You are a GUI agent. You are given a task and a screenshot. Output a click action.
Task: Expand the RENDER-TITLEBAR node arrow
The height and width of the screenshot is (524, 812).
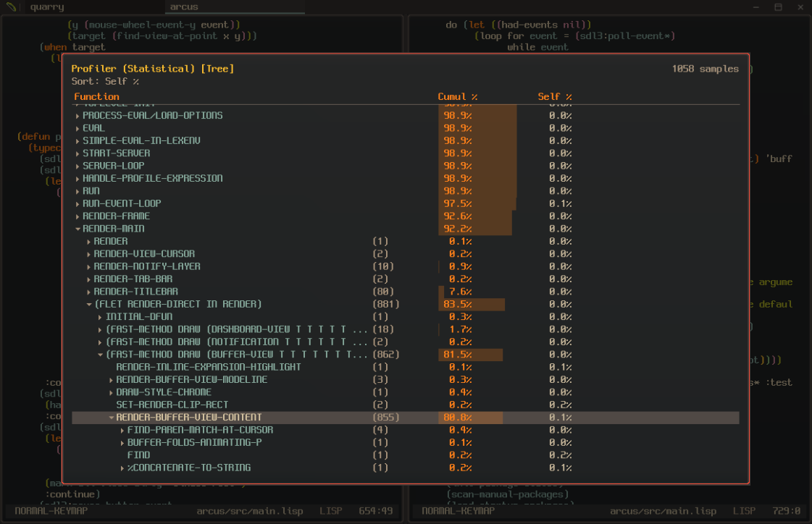click(88, 292)
